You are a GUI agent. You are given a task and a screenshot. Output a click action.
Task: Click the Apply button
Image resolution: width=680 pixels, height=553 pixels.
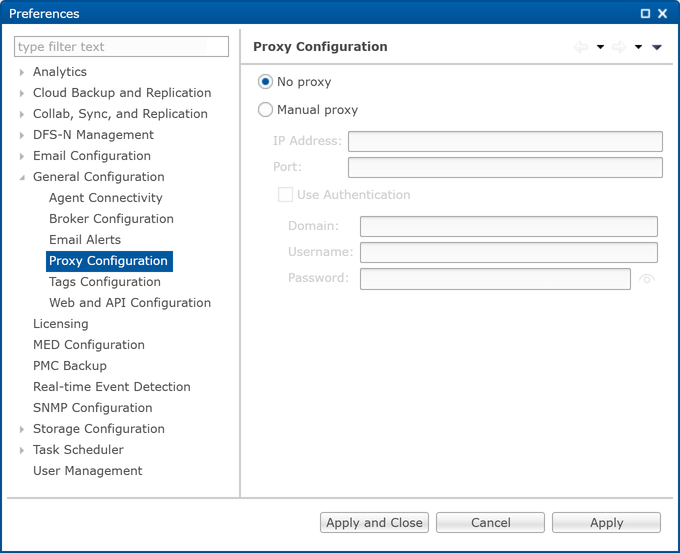pyautogui.click(x=606, y=523)
